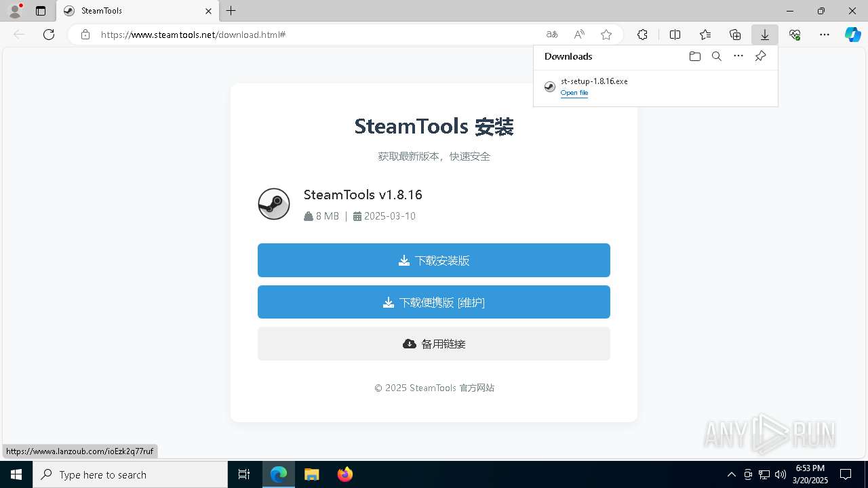868x488 pixels.
Task: Open the Edge profile icon
Action: (15, 11)
